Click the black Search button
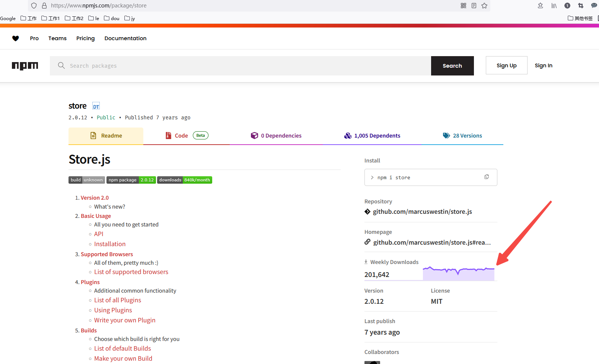Screen dimensions: 599x364 [x=452, y=66]
